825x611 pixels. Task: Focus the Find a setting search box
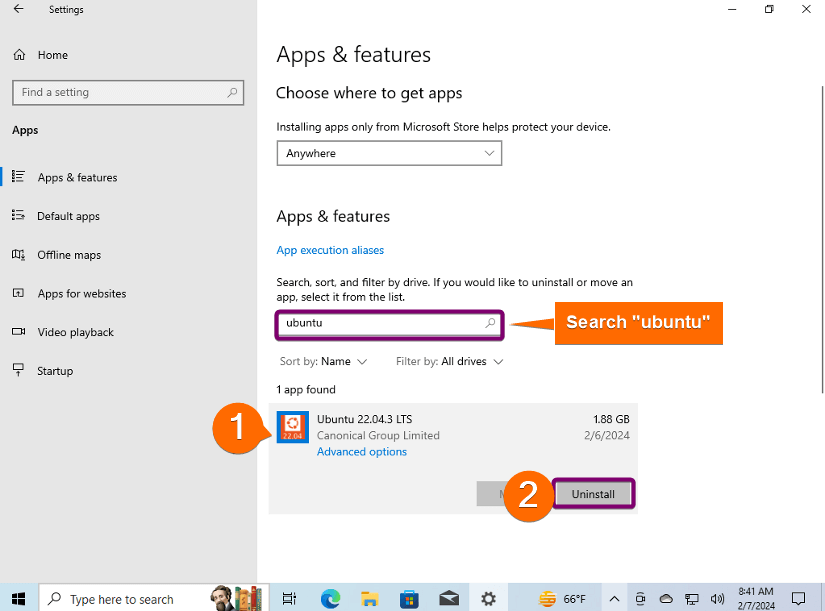click(128, 93)
